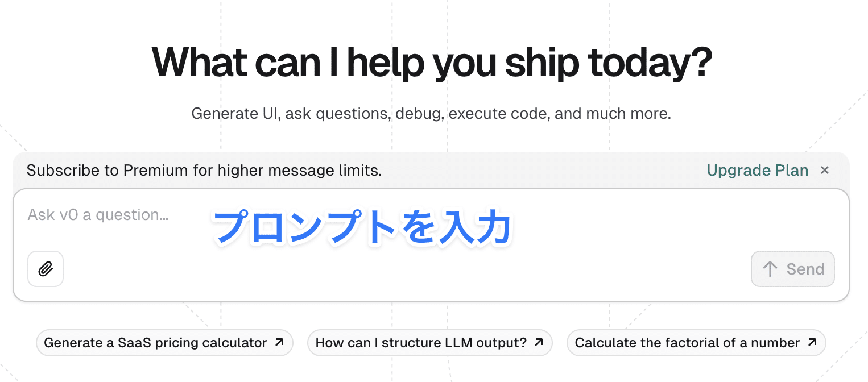
Task: Choose "How can I structure LLM output?" suggestion
Action: [x=421, y=343]
